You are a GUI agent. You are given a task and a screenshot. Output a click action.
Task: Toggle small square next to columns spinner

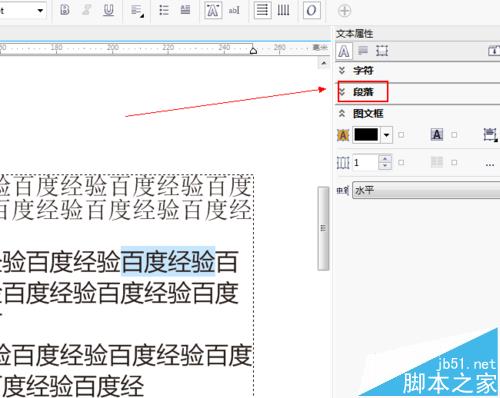pyautogui.click(x=401, y=163)
